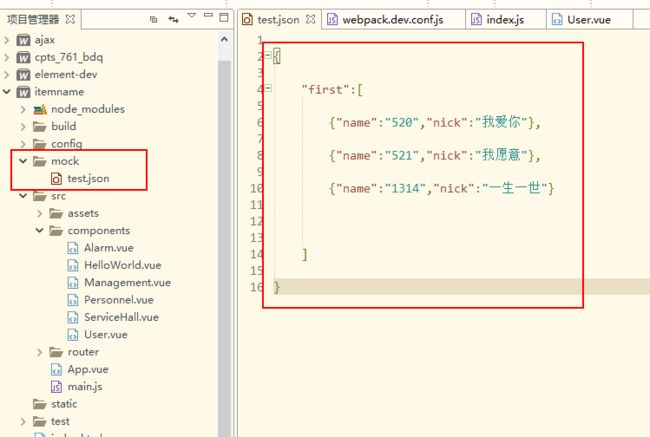This screenshot has width=650, height=437.
Task: Select App.vue in the src folder
Action: point(88,369)
